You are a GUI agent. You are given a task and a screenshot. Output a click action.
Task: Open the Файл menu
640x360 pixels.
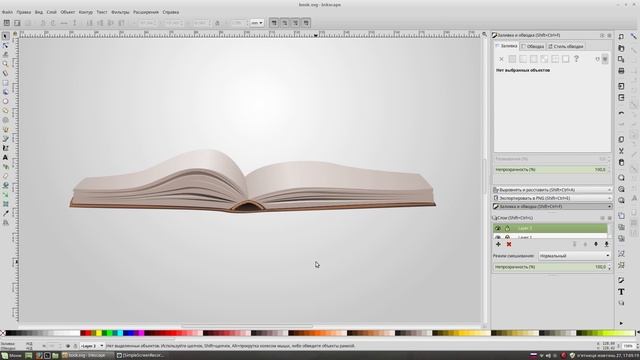pos(7,12)
